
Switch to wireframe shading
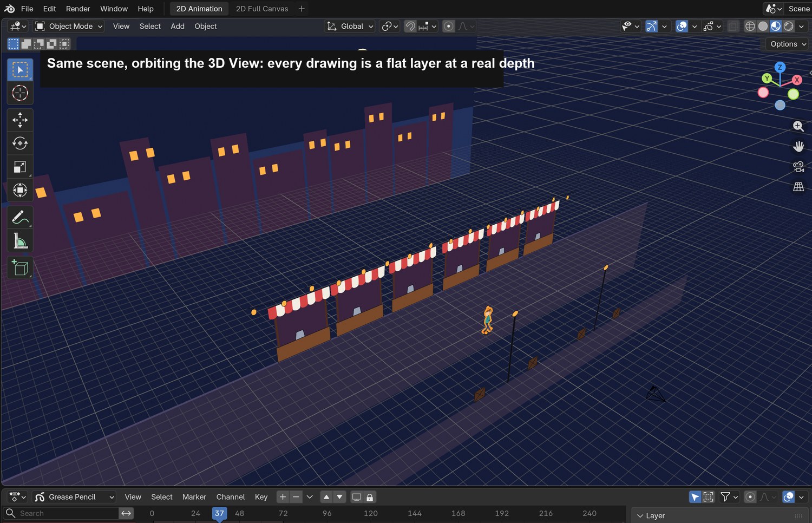coord(750,26)
